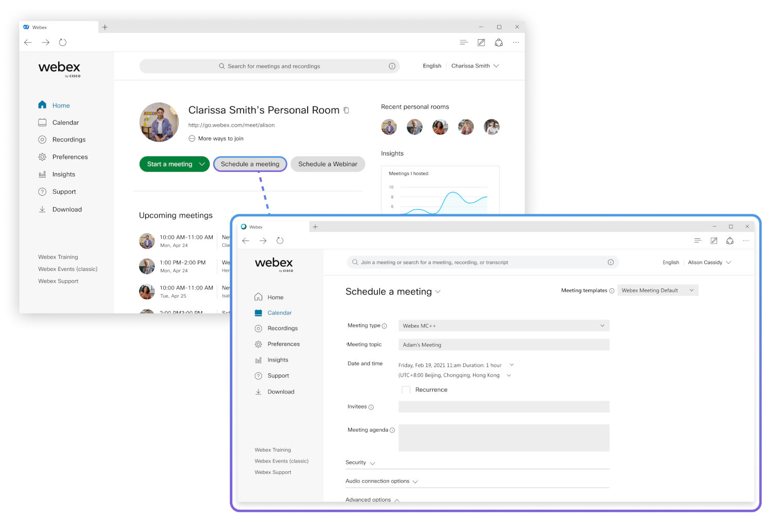Go to Home in rear window sidebar
Image resolution: width=779 pixels, height=532 pixels.
tap(54, 105)
